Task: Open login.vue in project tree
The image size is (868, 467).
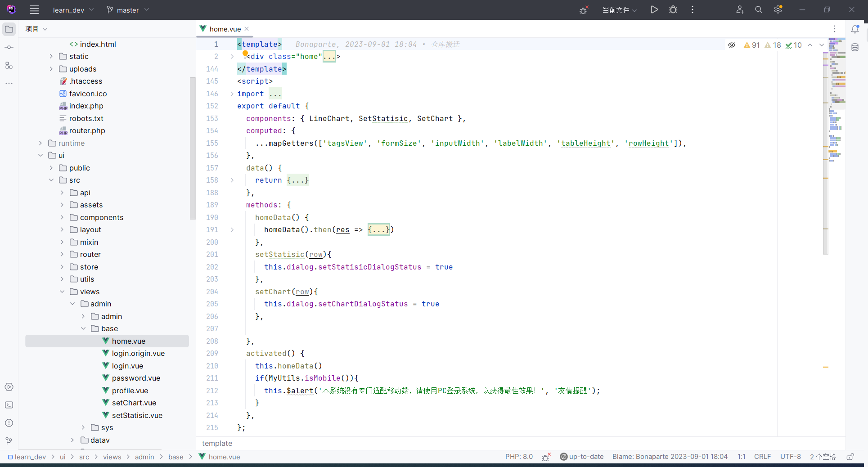Action: coord(127,366)
